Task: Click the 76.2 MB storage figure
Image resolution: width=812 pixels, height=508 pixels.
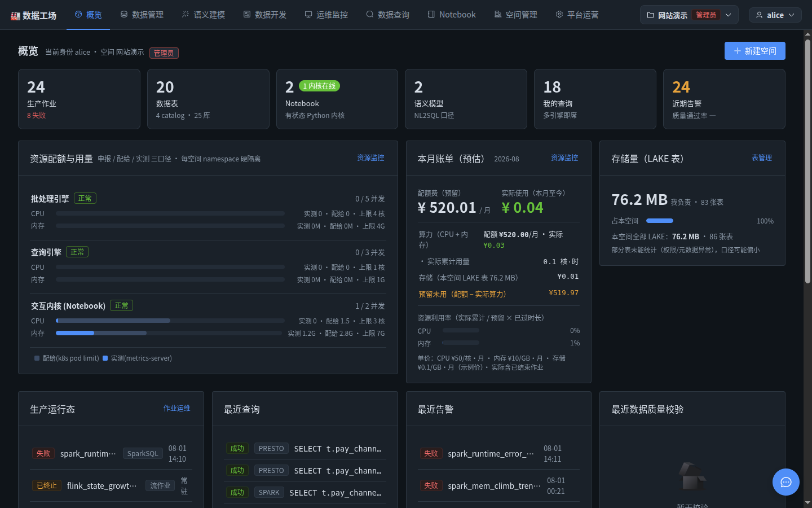Action: click(x=639, y=200)
